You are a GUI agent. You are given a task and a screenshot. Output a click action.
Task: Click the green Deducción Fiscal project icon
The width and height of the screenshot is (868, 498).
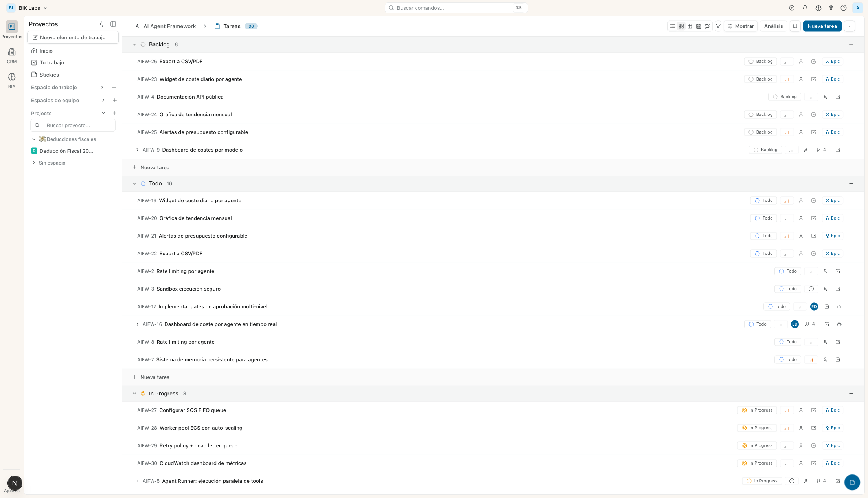click(34, 151)
